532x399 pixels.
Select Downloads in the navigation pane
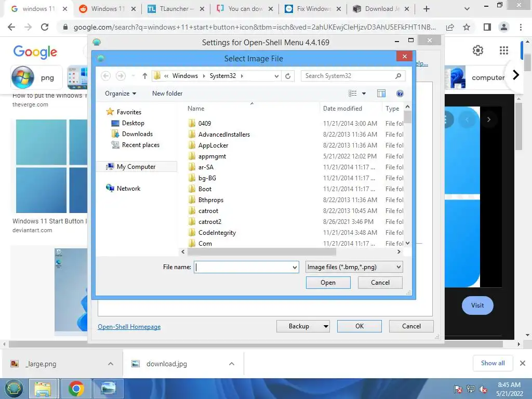pyautogui.click(x=137, y=134)
